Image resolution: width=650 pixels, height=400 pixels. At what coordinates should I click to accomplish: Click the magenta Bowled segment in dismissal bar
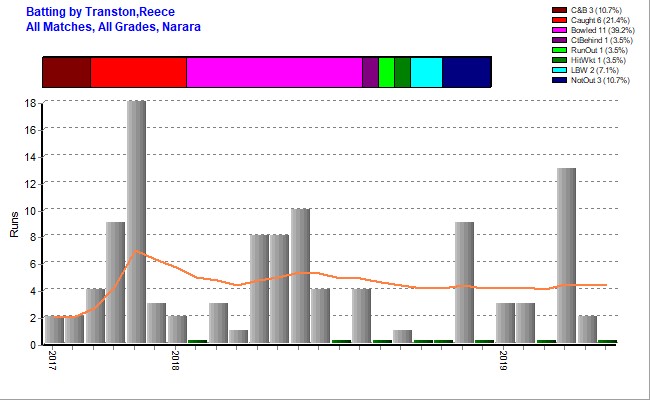[274, 72]
